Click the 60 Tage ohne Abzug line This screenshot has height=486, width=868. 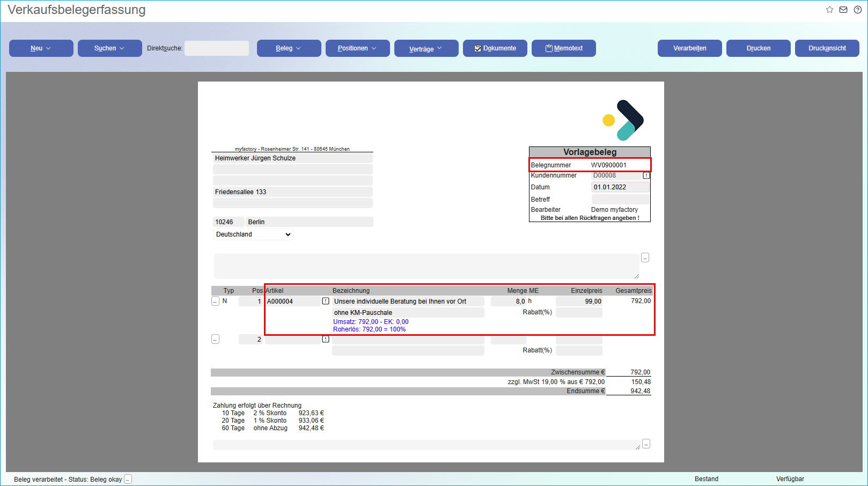pyautogui.click(x=273, y=428)
